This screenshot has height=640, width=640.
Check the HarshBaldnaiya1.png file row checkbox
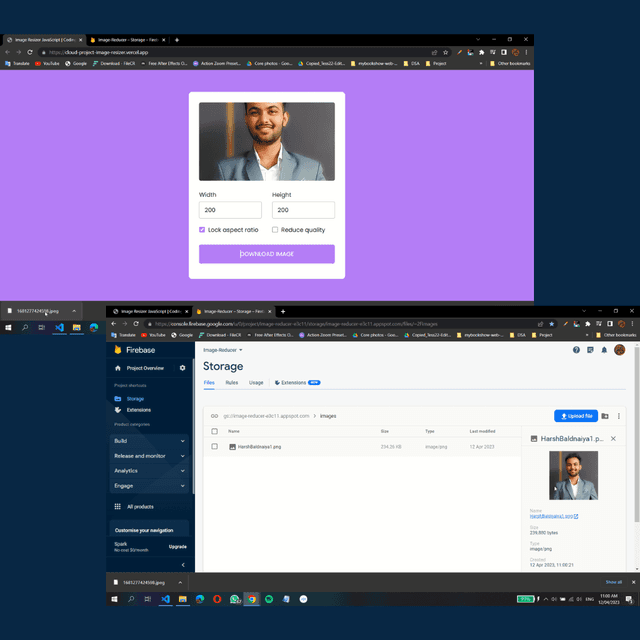pos(214,447)
